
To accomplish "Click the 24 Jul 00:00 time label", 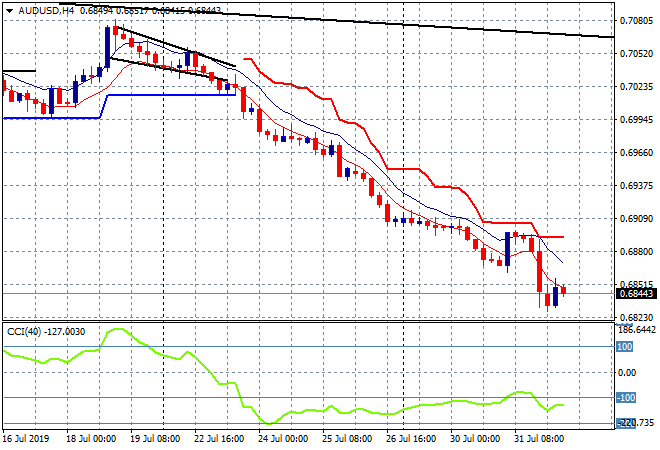I will click(x=283, y=439).
